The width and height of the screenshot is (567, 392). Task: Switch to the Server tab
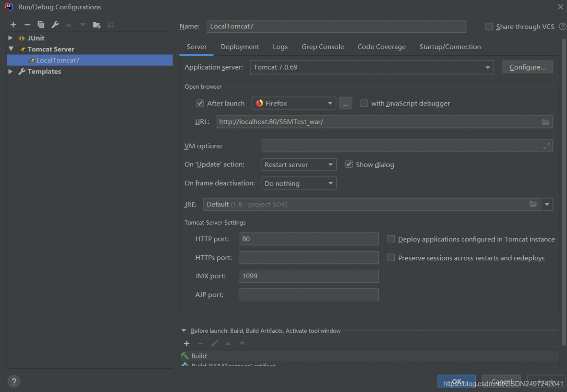pyautogui.click(x=197, y=47)
